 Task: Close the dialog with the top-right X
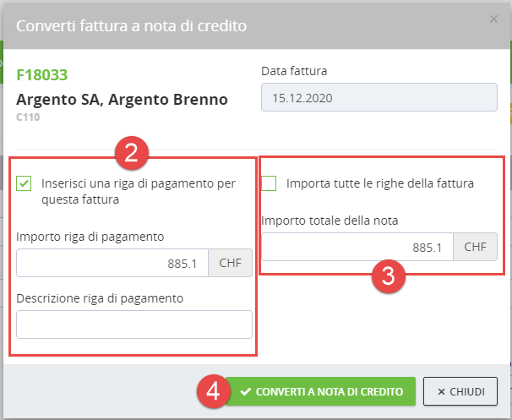(x=493, y=19)
